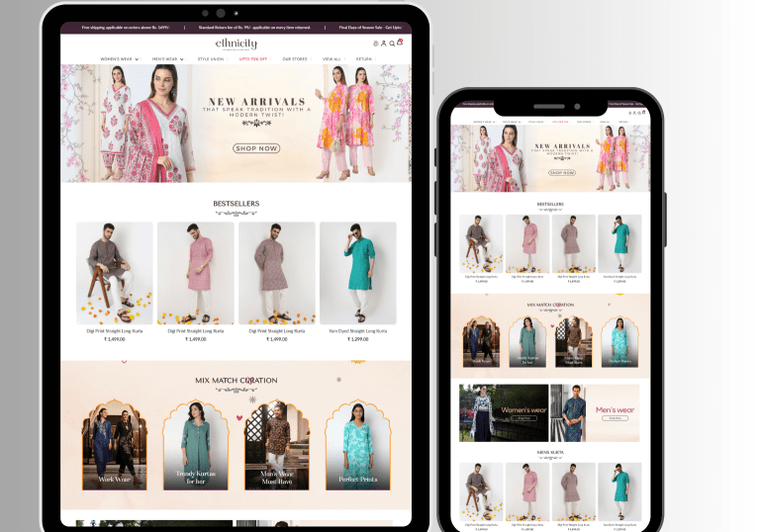Open Women's wear banner on phone
760x532 pixels.
tap(504, 412)
